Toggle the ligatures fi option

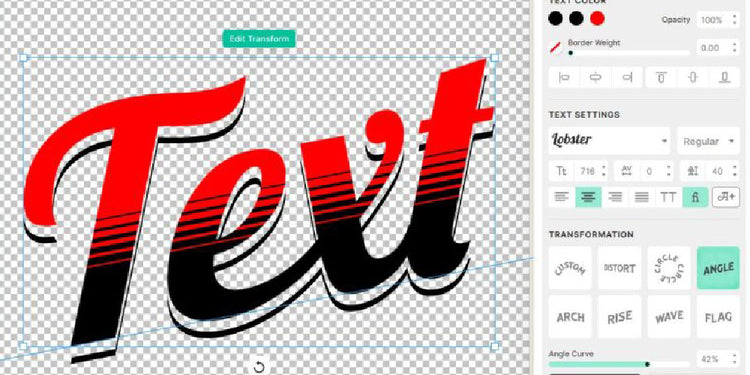click(x=695, y=197)
